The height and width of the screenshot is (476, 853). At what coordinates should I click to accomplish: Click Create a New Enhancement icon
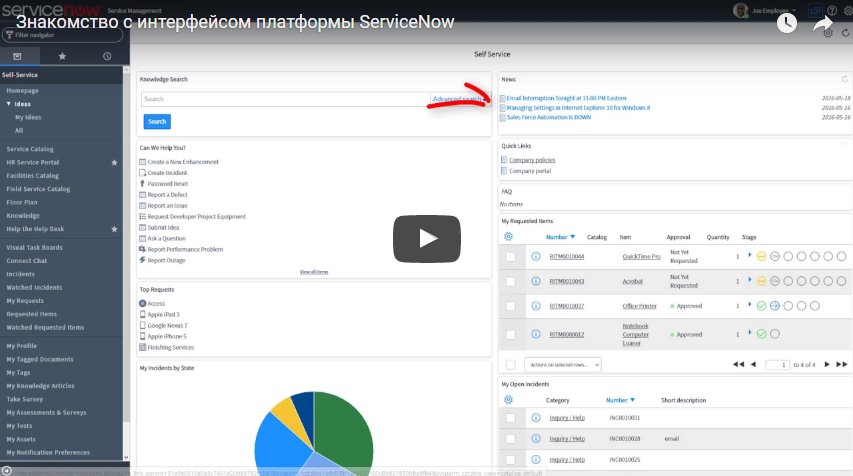click(143, 162)
